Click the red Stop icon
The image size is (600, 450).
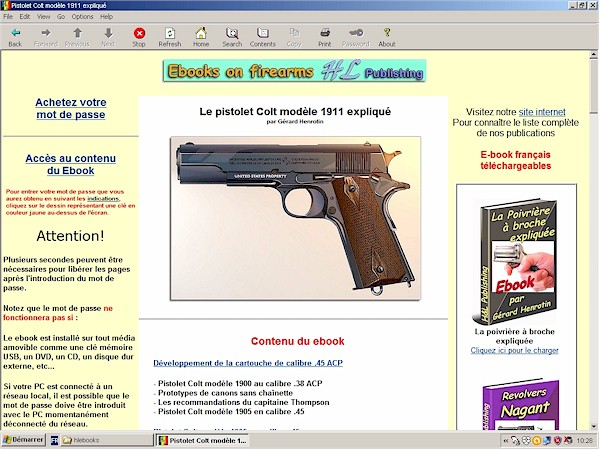(x=139, y=33)
